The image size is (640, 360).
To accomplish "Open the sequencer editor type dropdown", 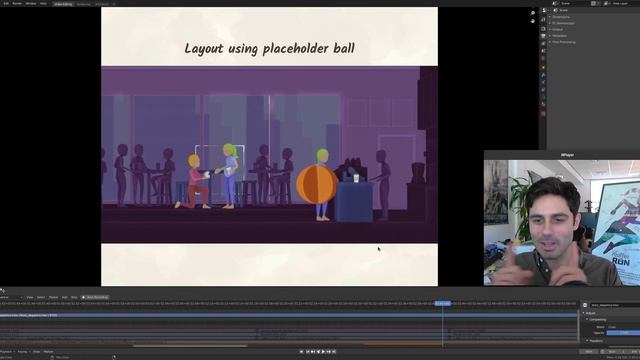I will pyautogui.click(x=11, y=297).
